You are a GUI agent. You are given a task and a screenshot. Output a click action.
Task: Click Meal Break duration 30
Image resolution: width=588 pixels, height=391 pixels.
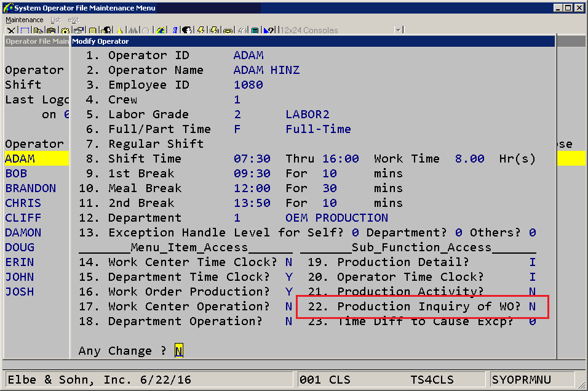coord(330,188)
